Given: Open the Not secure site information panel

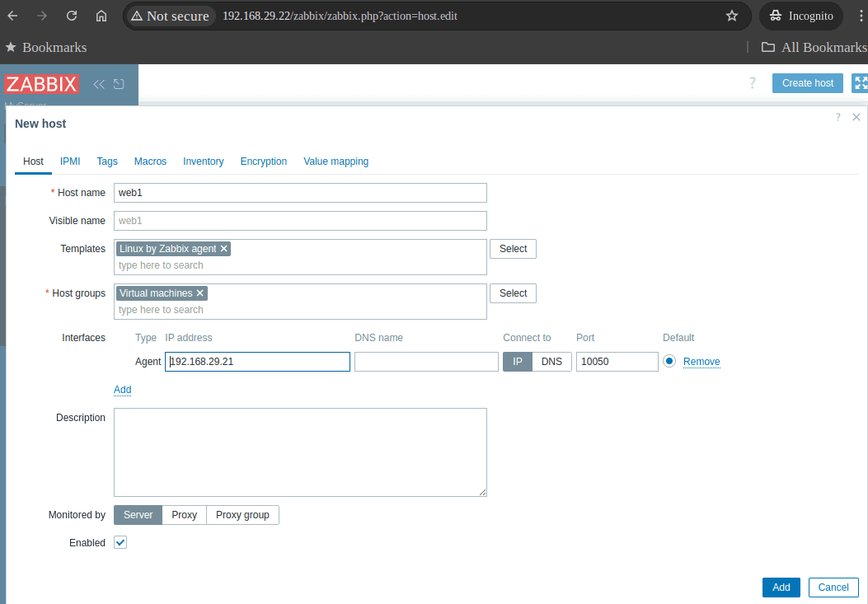Looking at the screenshot, I should [170, 15].
